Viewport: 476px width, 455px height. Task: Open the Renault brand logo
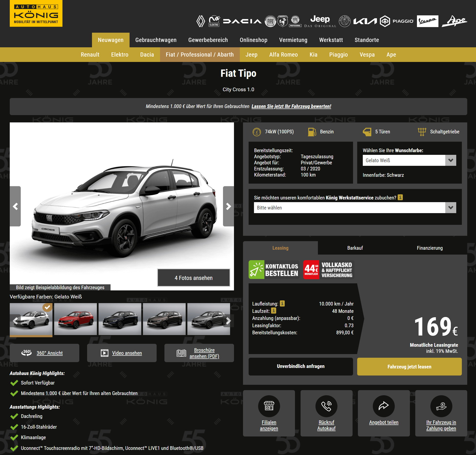click(201, 21)
